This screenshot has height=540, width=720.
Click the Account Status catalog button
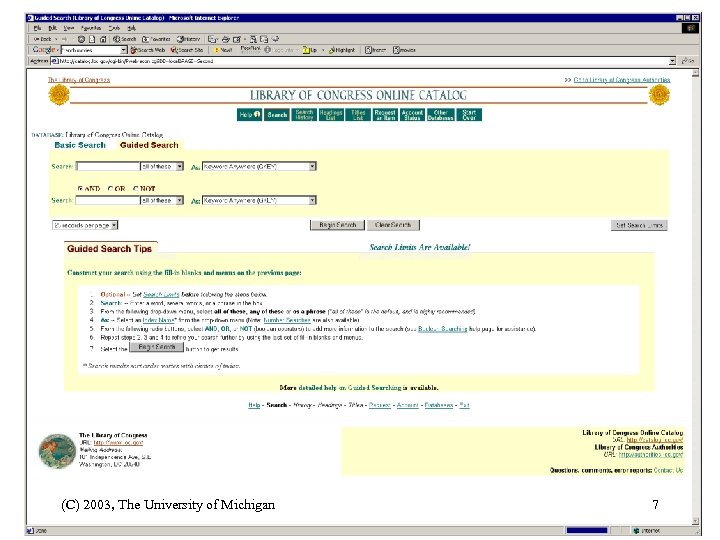tap(412, 114)
